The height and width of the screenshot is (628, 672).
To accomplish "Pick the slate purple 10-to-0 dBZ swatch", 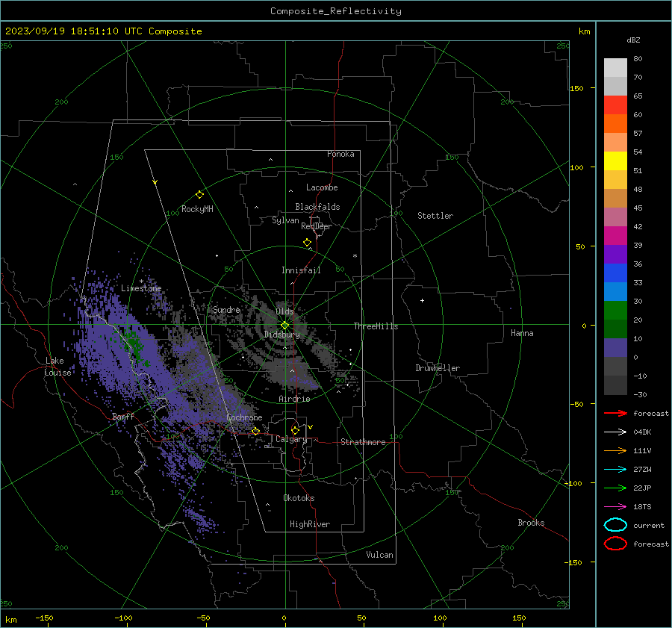I will 615,347.
